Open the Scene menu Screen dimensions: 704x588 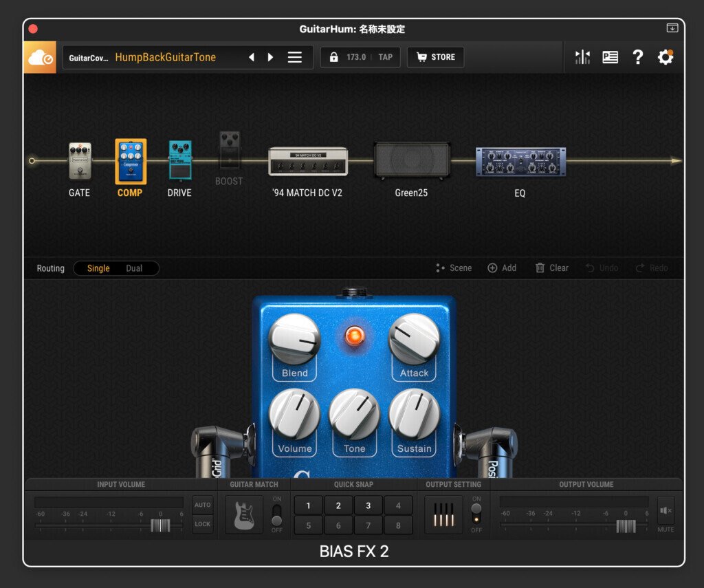(x=454, y=268)
